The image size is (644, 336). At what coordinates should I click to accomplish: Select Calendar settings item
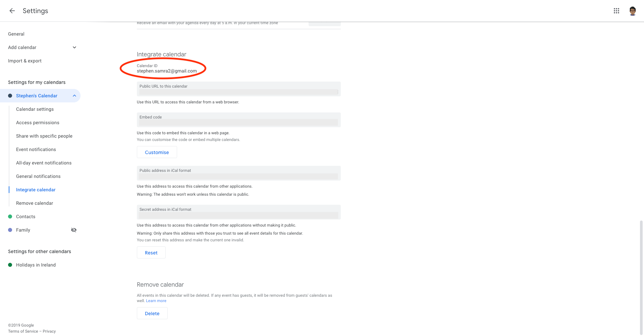tap(35, 109)
